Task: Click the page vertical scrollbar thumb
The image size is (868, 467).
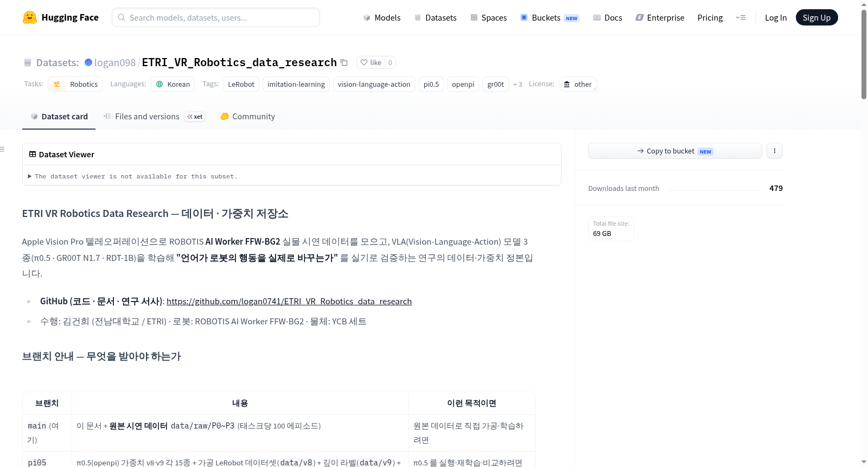Action: [864, 54]
